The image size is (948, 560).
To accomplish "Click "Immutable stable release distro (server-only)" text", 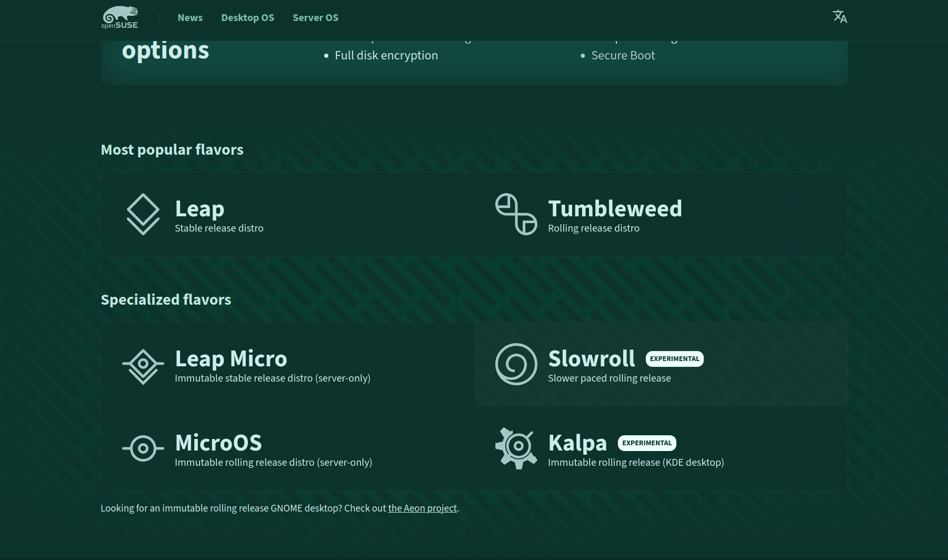I will click(273, 378).
